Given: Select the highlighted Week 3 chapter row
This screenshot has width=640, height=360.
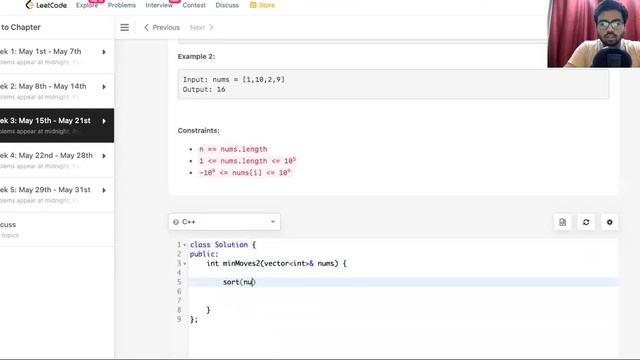Looking at the screenshot, I should pyautogui.click(x=57, y=125).
